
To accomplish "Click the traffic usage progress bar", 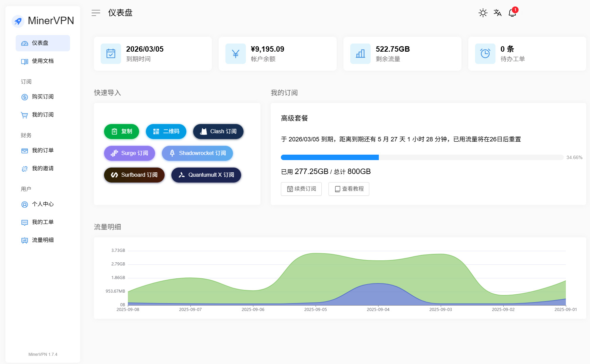I will (x=422, y=157).
